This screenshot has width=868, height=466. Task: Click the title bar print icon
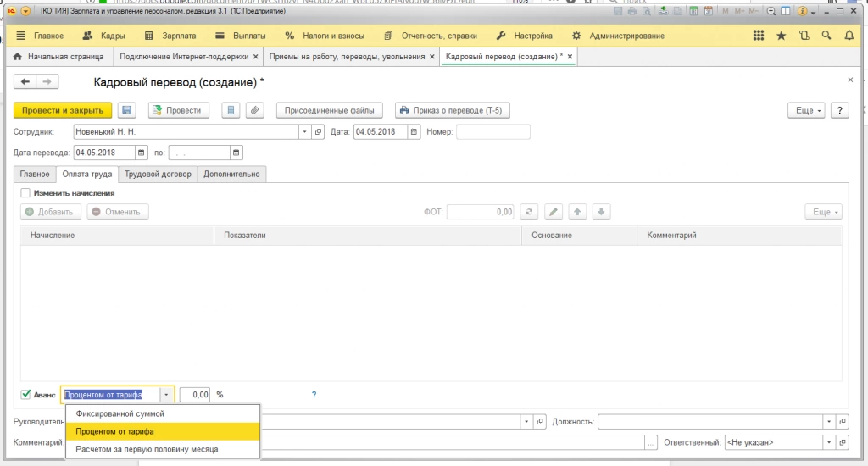[632, 11]
